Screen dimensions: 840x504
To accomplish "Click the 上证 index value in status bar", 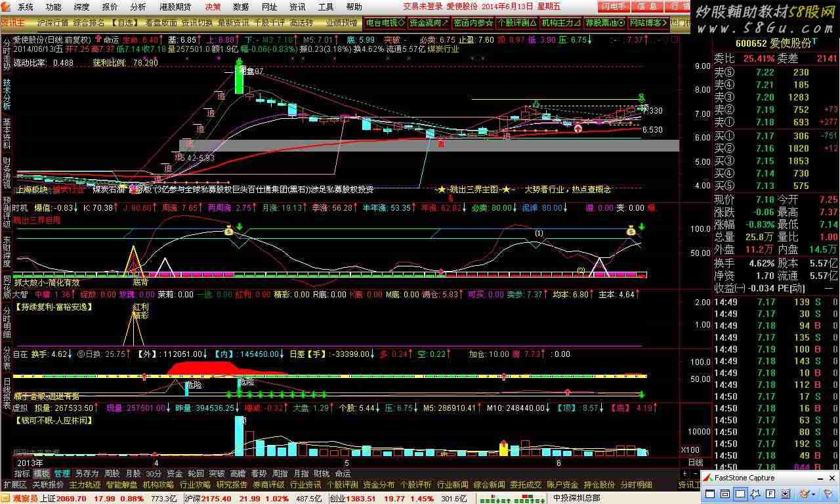I will point(71,499).
